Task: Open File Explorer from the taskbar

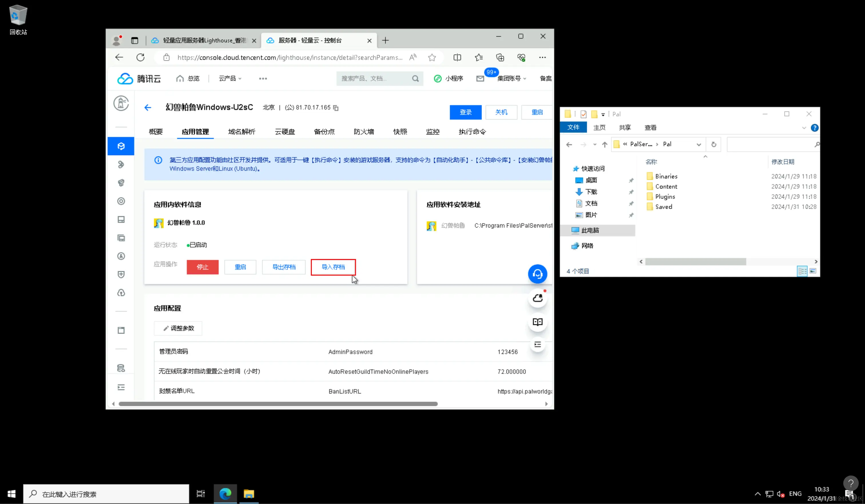Action: point(249,494)
